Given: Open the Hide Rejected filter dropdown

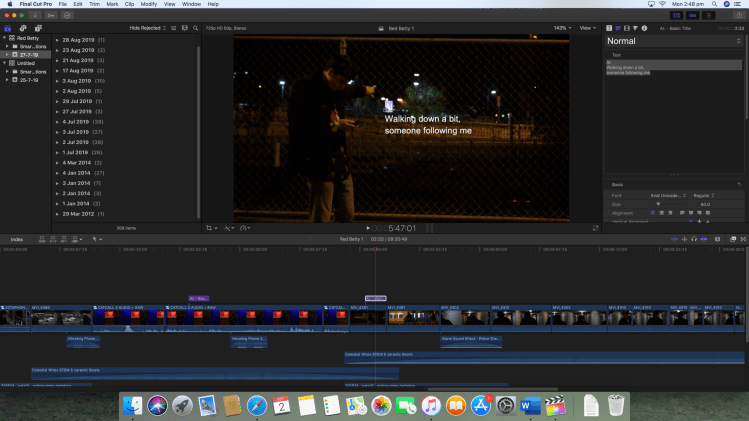Looking at the screenshot, I should 150,29.
